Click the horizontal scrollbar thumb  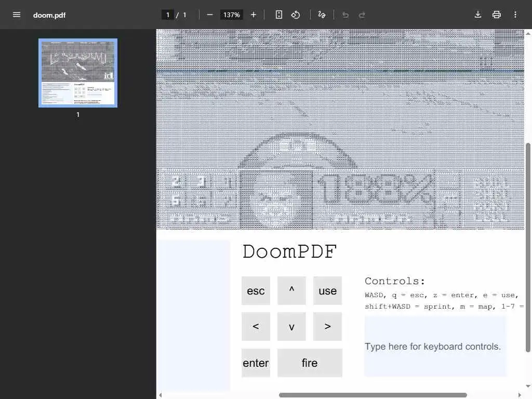pos(373,395)
